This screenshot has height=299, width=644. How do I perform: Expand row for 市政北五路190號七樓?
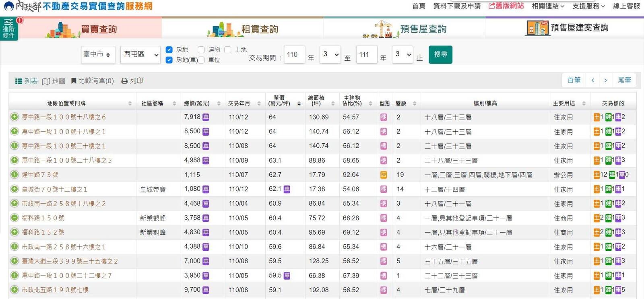click(14, 290)
